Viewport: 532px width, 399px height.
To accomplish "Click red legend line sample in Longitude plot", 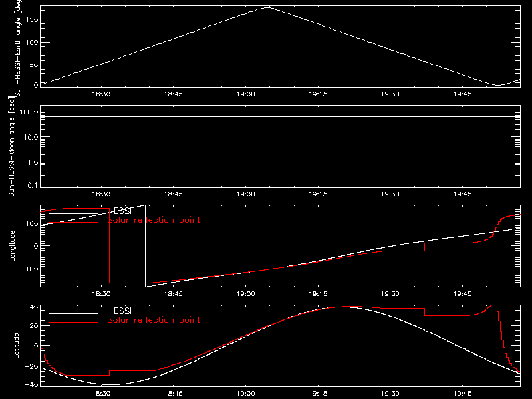I will point(74,223).
